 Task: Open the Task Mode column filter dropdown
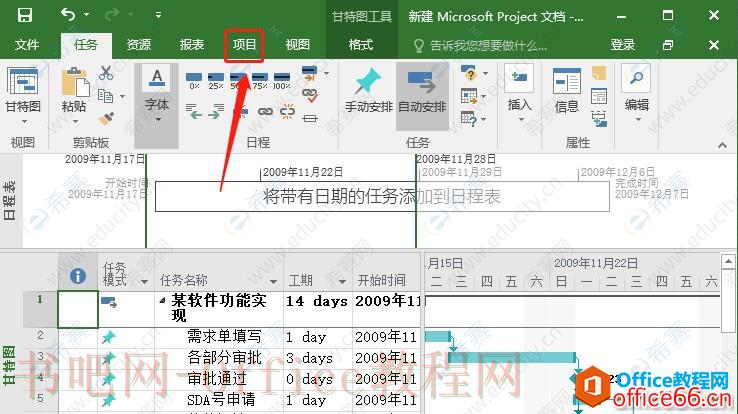click(x=144, y=281)
